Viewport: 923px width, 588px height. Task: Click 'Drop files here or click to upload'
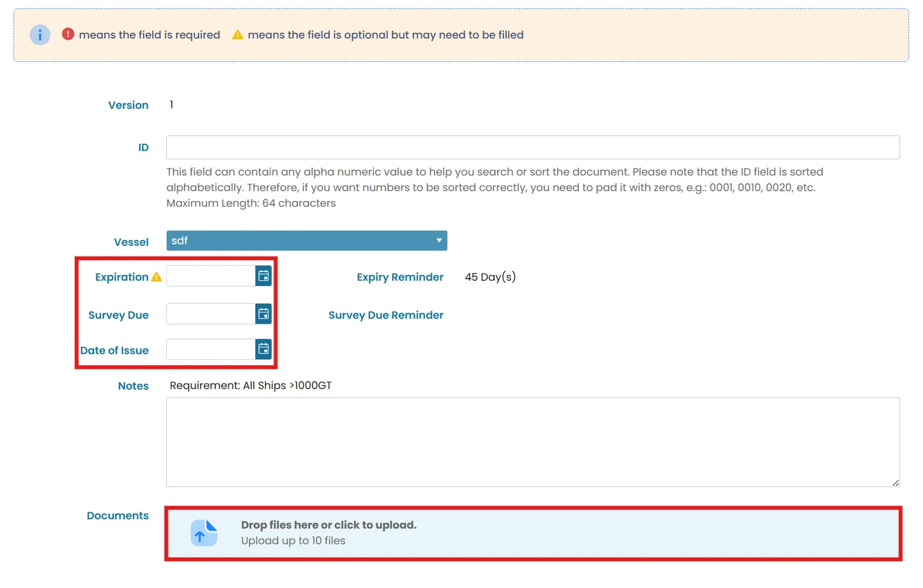(x=328, y=525)
